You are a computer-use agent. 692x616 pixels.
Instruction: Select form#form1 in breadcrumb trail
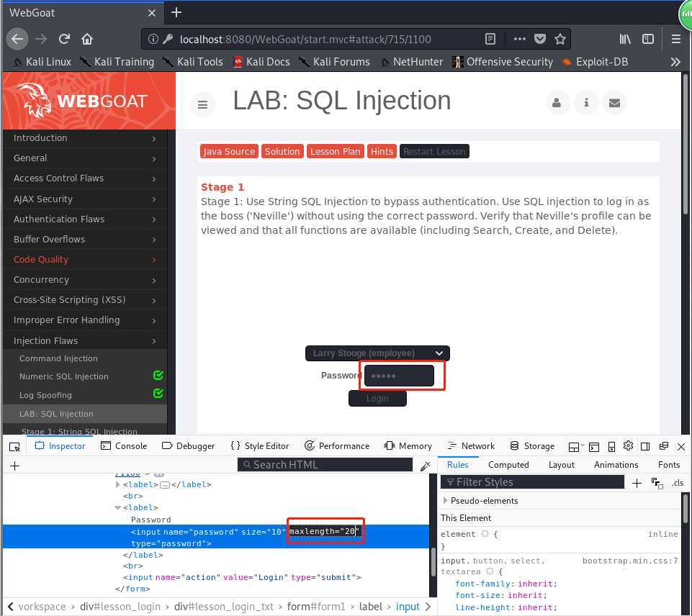(316, 607)
